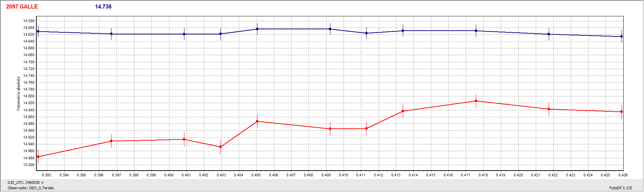Viewport: 644px width, 192px height.
Task: Select the red data point near 0.405
Action: point(257,122)
